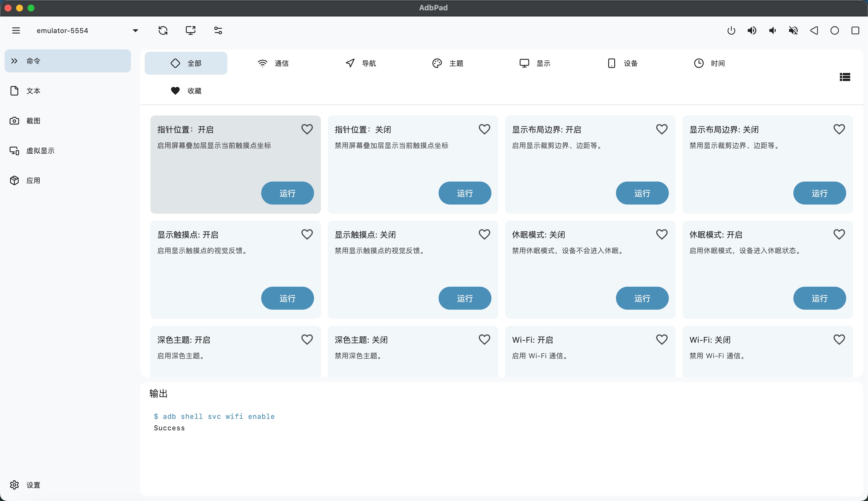868x501 pixels.
Task: Favorite the Wi-Fi: 开启 command
Action: click(662, 340)
